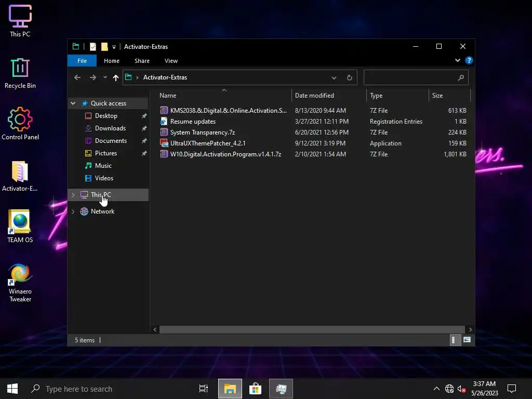Go back with the Back arrow
This screenshot has height=399, width=532.
(x=77, y=77)
